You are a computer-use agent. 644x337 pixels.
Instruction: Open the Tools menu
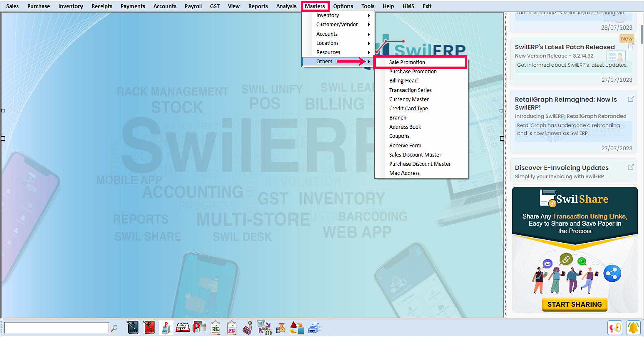click(x=368, y=6)
